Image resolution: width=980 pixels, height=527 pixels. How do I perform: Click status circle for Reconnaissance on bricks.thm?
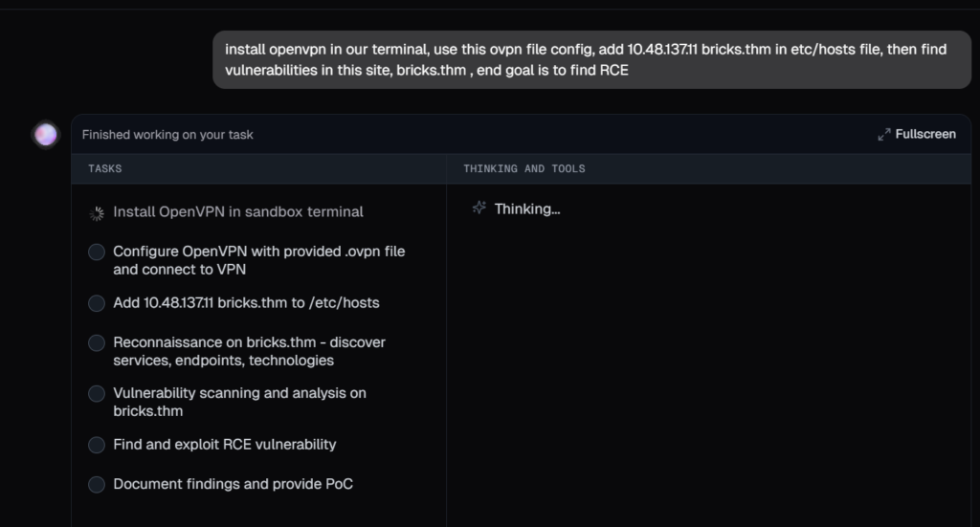97,342
